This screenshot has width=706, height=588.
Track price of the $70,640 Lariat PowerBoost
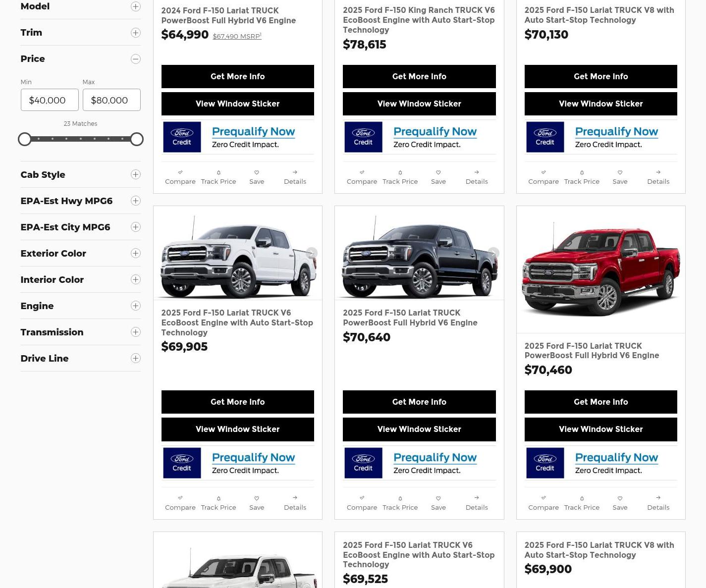click(400, 503)
